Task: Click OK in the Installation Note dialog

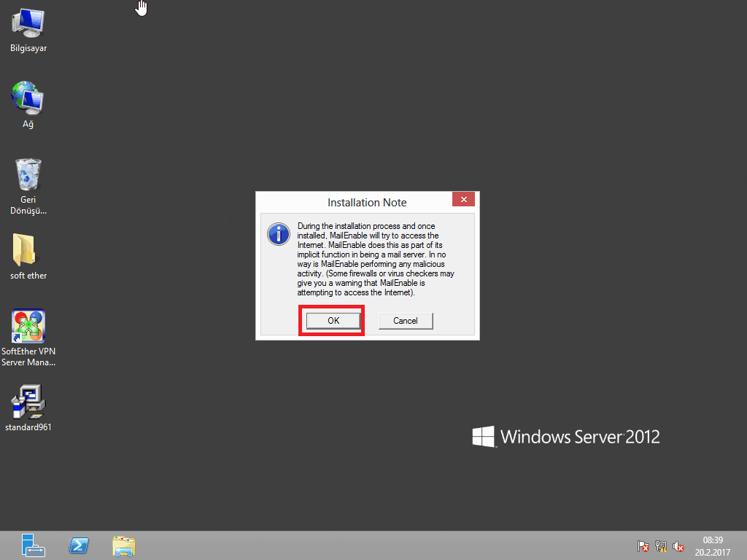Action: tap(333, 321)
